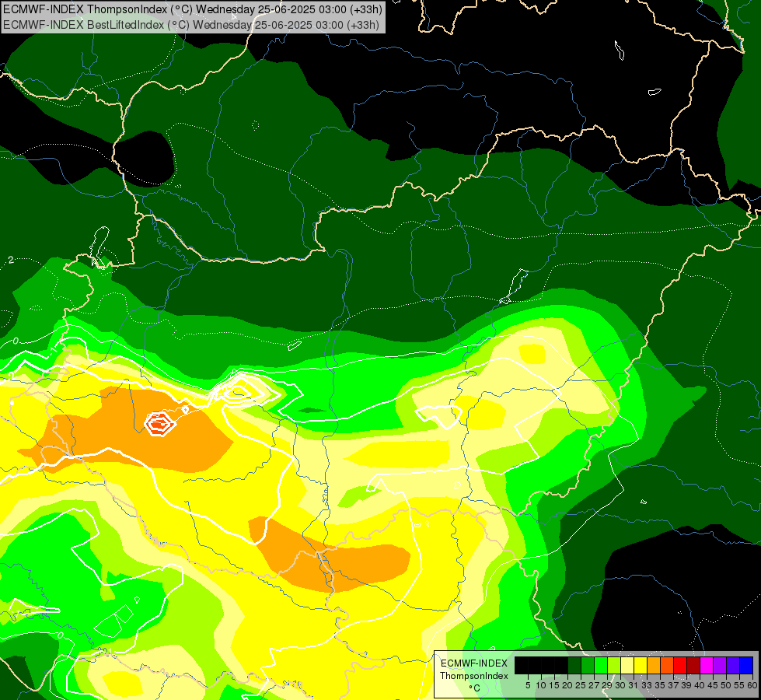
Task: Click the contour label 2 on the map's left edge
Action: 11,261
